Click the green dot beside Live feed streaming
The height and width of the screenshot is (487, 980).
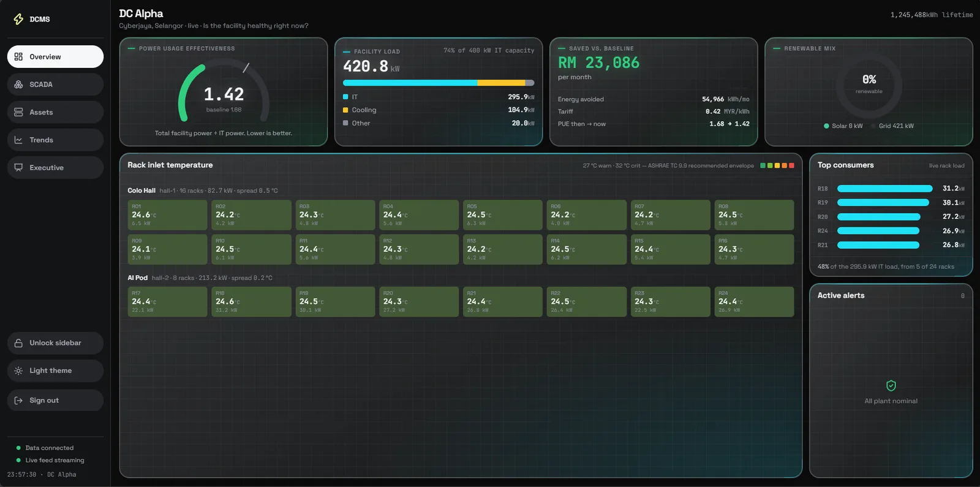[x=18, y=460]
